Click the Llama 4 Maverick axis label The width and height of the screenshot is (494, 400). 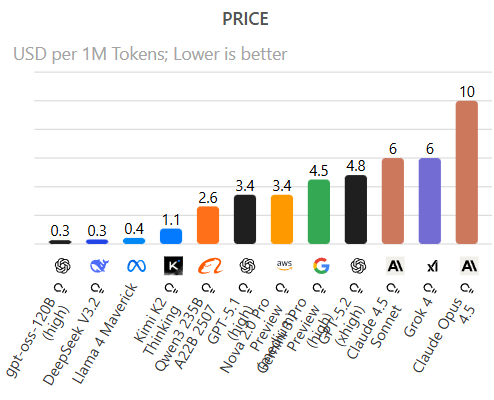(x=105, y=334)
